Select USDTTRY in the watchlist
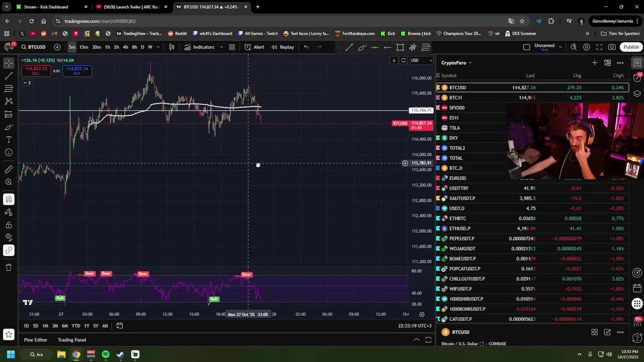The height and width of the screenshot is (362, 644). (x=532, y=188)
